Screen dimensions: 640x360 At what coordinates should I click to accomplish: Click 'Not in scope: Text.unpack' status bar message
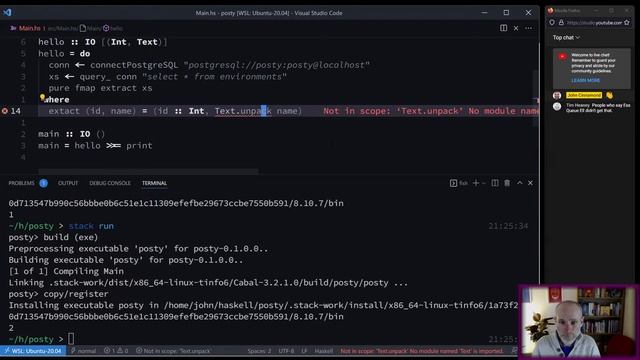click(174, 351)
